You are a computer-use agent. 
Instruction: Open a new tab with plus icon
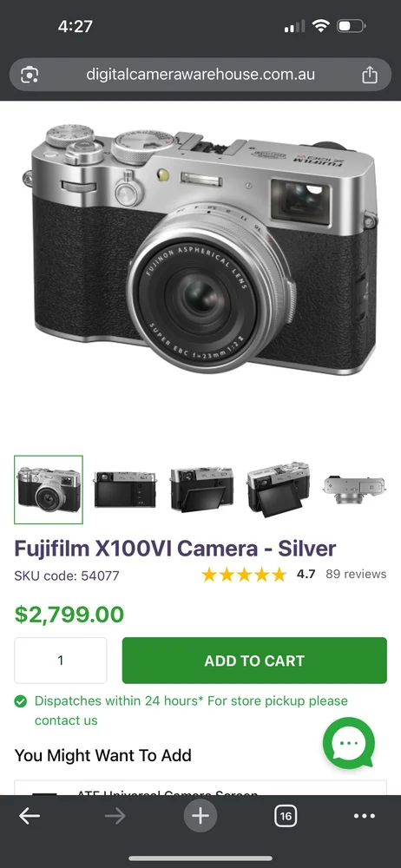(200, 816)
